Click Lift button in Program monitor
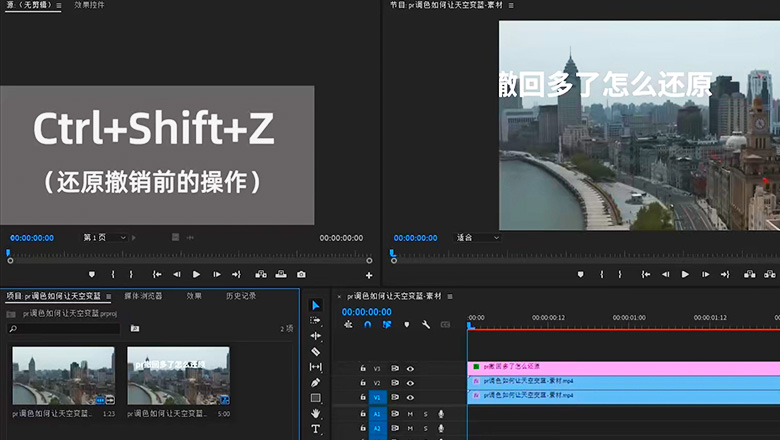 pyautogui.click(x=750, y=274)
